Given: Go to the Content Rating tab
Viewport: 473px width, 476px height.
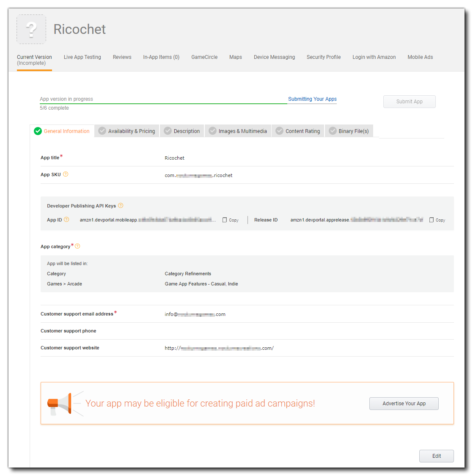Looking at the screenshot, I should pyautogui.click(x=298, y=131).
